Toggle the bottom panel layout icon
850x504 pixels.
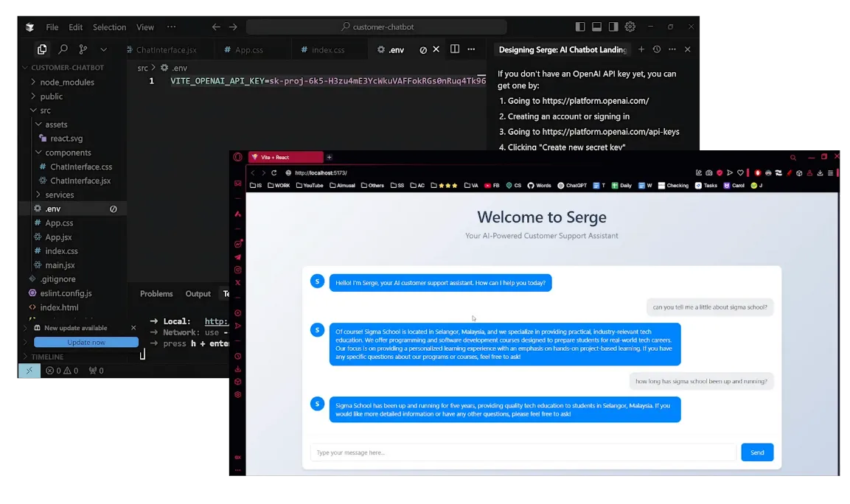597,27
